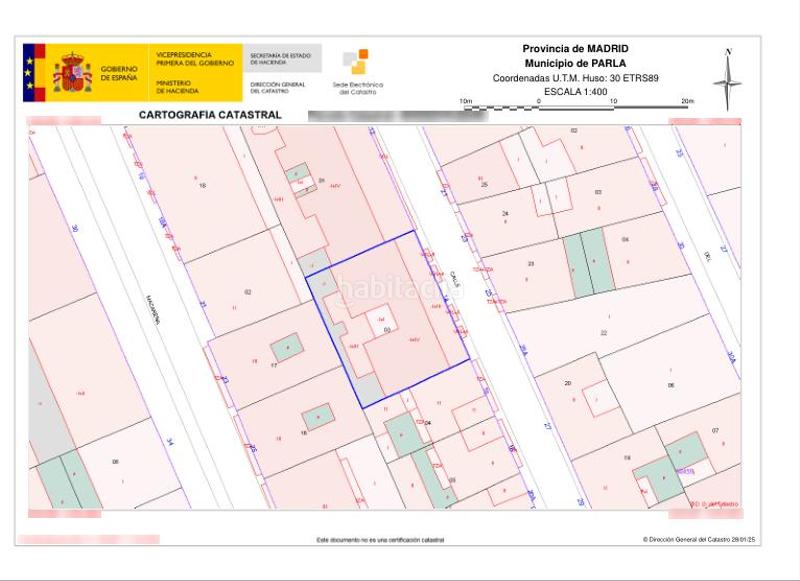
Task: Click the Sede Electrónica del Catastro logo
Action: 357,70
